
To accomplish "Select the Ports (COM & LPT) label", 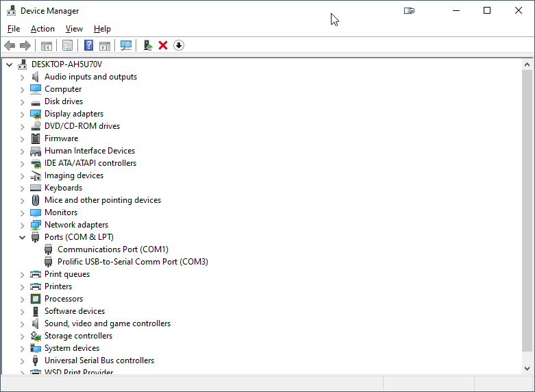I will (x=79, y=237).
